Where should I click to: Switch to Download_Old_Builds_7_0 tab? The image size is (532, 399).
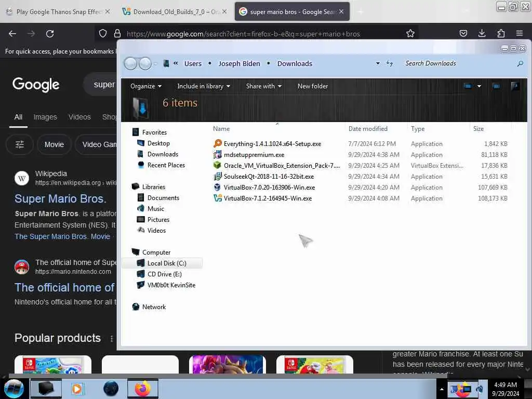pyautogui.click(x=175, y=11)
